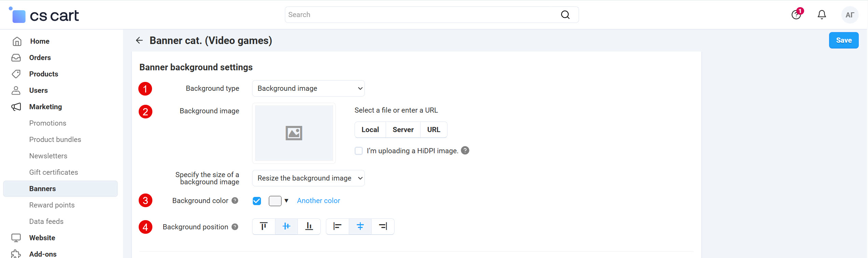Align background position to left
868x258 pixels.
pyautogui.click(x=337, y=227)
